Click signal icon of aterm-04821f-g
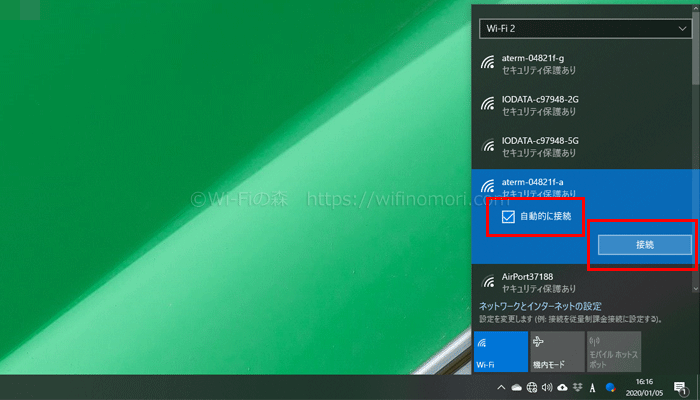Image resolution: width=700 pixels, height=400 pixels. coord(488,62)
